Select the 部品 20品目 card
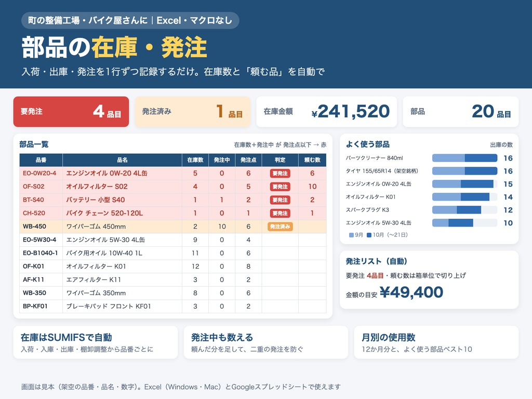 [x=460, y=112]
